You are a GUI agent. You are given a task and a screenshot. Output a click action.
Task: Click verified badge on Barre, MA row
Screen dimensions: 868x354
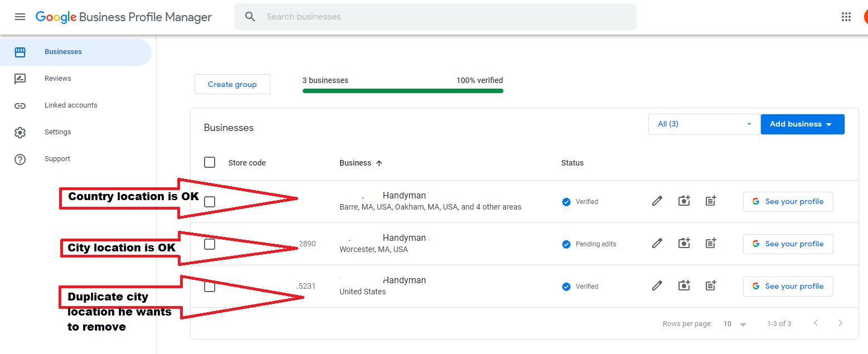(566, 202)
